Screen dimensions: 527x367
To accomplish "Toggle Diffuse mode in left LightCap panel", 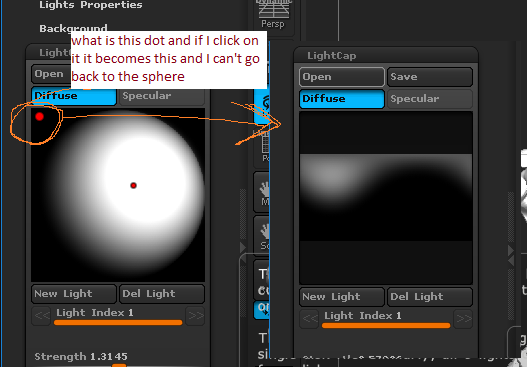I will click(74, 96).
